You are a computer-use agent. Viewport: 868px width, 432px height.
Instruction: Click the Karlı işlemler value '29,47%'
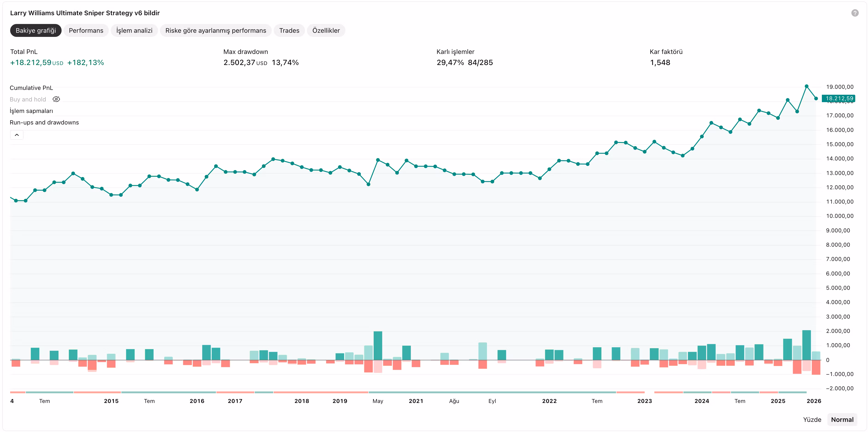pyautogui.click(x=450, y=63)
